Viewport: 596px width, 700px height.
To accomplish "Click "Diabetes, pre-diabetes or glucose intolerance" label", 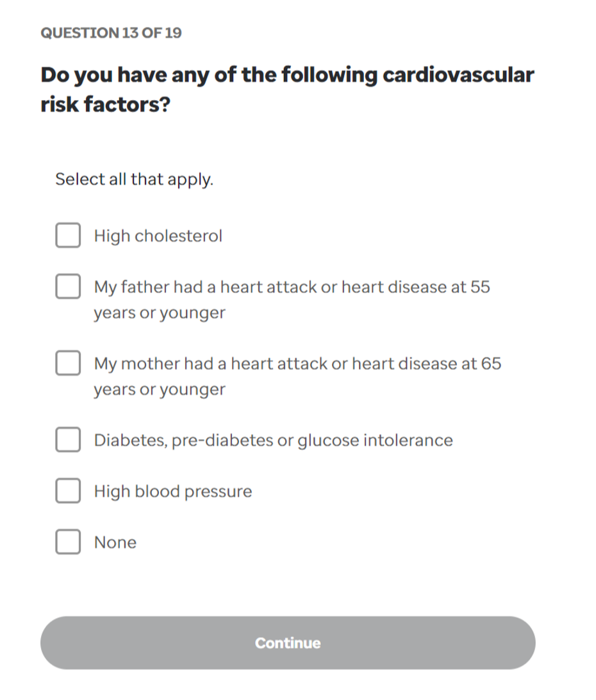I will click(273, 440).
